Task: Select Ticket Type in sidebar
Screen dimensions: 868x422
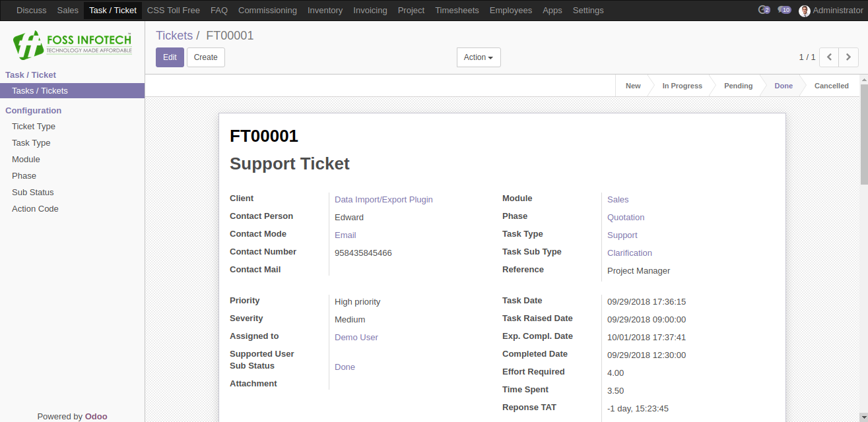Action: (34, 127)
